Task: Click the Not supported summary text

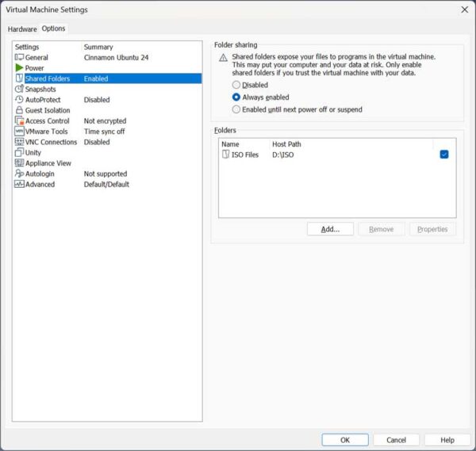Action: [x=106, y=174]
